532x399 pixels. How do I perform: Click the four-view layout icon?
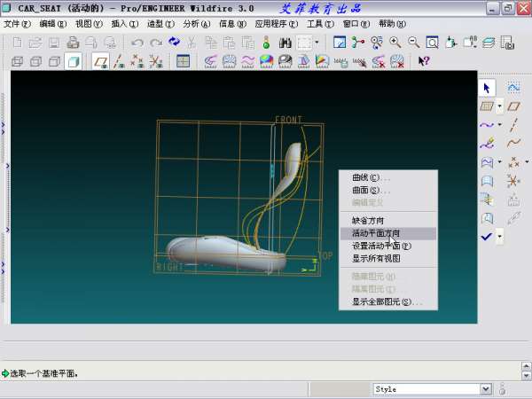(184, 61)
